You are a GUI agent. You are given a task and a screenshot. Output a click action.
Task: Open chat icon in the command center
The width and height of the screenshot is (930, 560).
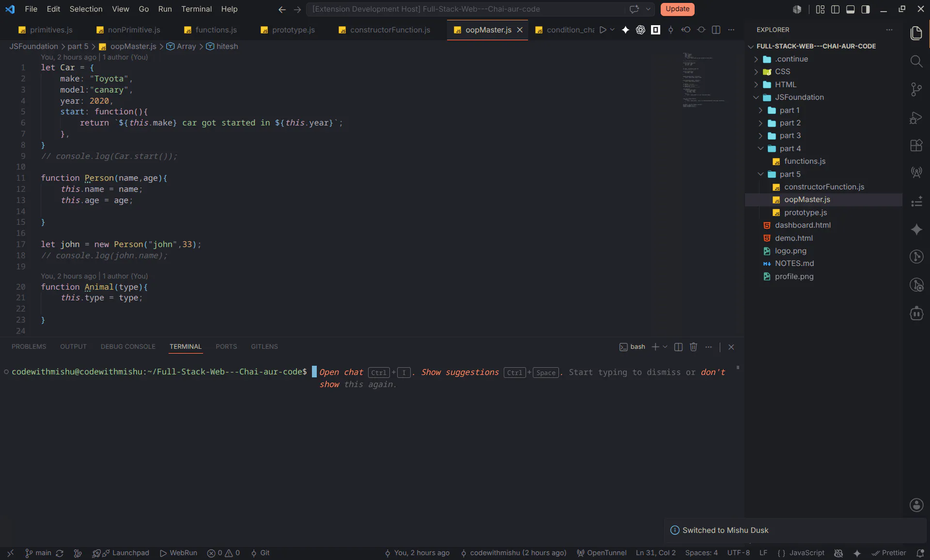click(x=634, y=9)
